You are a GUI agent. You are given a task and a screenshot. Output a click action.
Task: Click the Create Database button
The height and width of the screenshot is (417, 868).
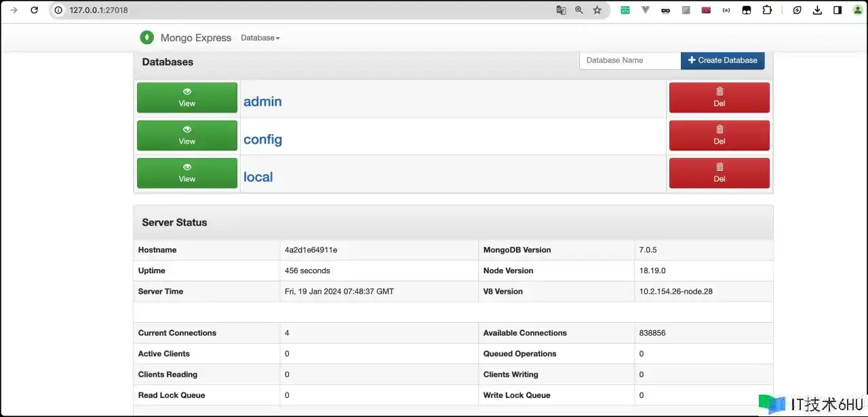pyautogui.click(x=723, y=60)
